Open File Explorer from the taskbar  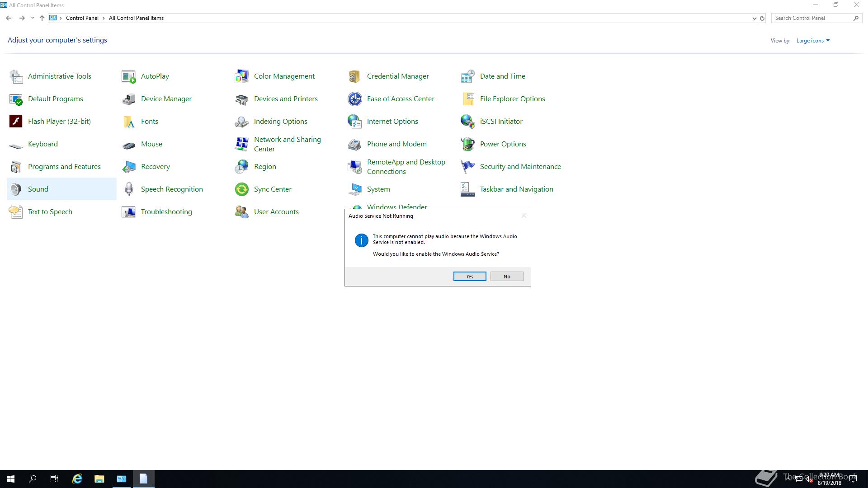99,479
